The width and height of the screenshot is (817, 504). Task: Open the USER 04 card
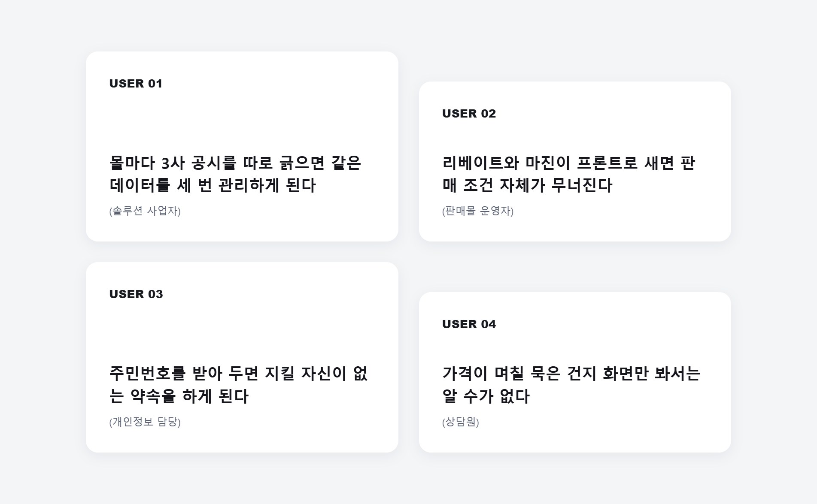coord(575,372)
